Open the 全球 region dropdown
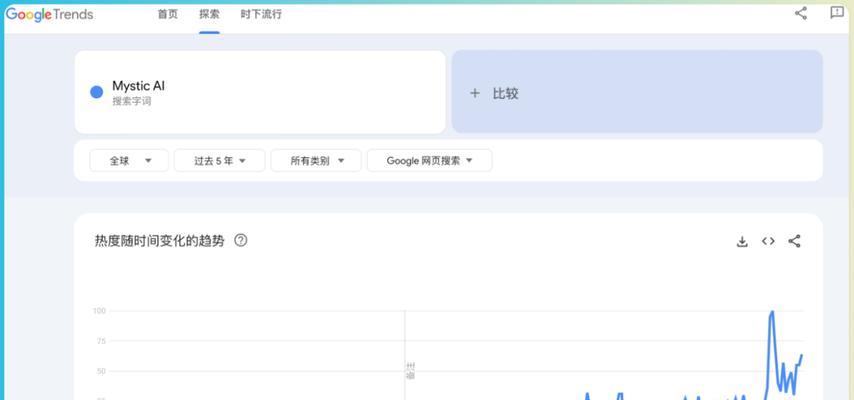 (x=129, y=161)
